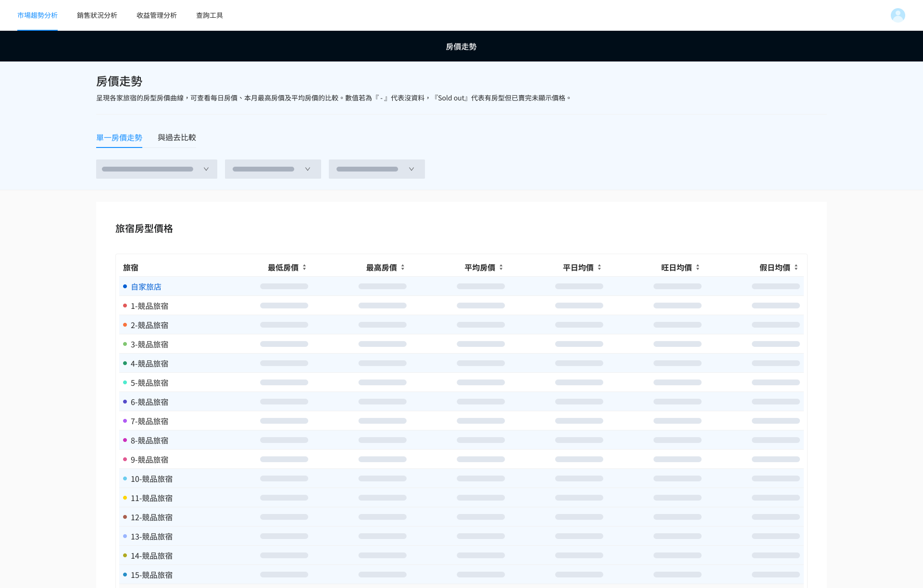Sort by 最高房價 column arrows

point(402,268)
